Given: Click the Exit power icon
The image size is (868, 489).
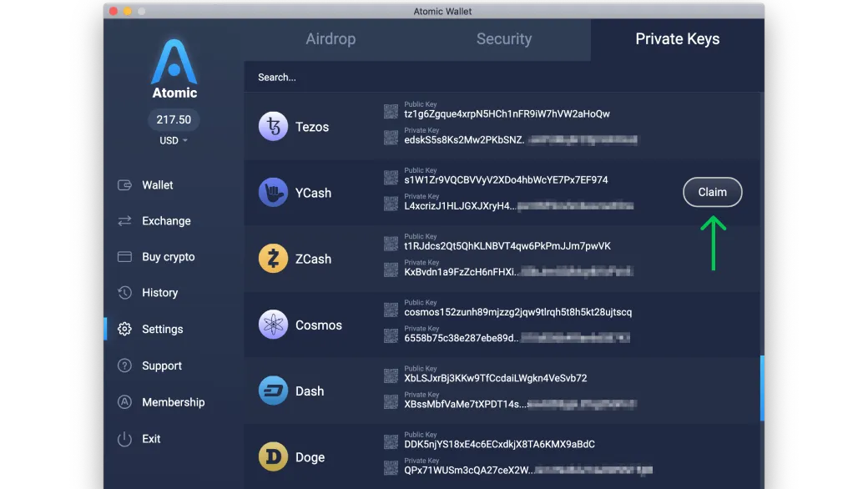Looking at the screenshot, I should tap(124, 439).
